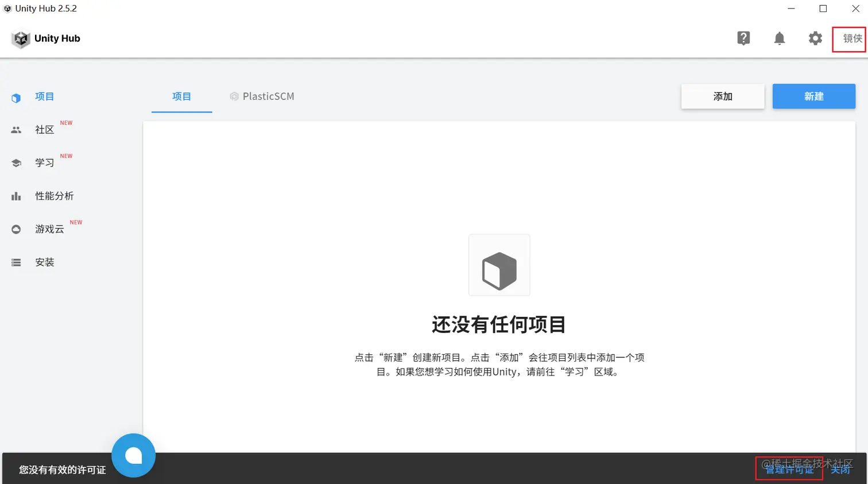This screenshot has height=484, width=868.
Task: Click the Unity Hub 2.5.2 title text
Action: (x=46, y=9)
